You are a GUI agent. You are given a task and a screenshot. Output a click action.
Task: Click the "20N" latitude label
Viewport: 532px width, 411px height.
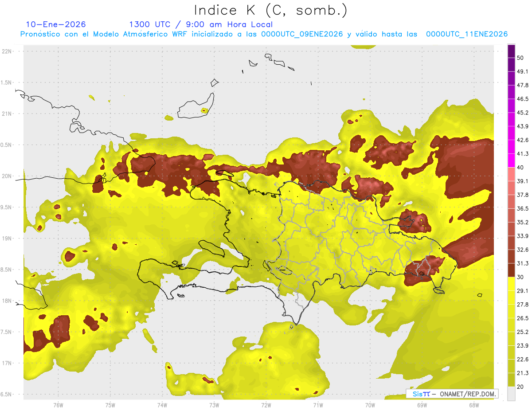click(x=7, y=176)
